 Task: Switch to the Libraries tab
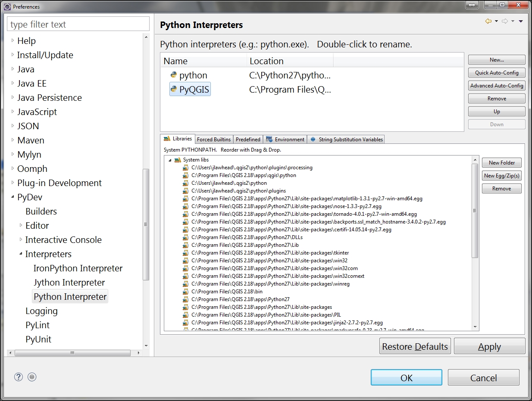pyautogui.click(x=178, y=139)
